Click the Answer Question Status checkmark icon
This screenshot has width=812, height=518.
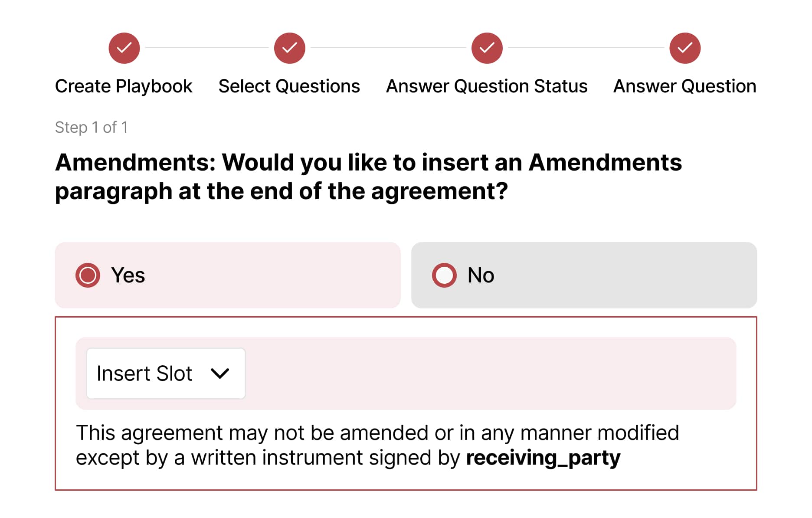pyautogui.click(x=487, y=48)
